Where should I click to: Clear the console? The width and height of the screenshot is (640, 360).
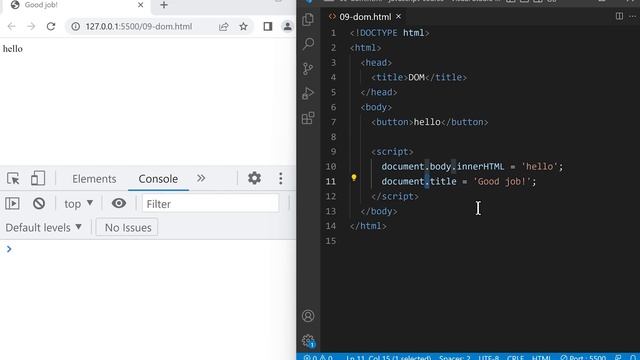click(x=39, y=203)
